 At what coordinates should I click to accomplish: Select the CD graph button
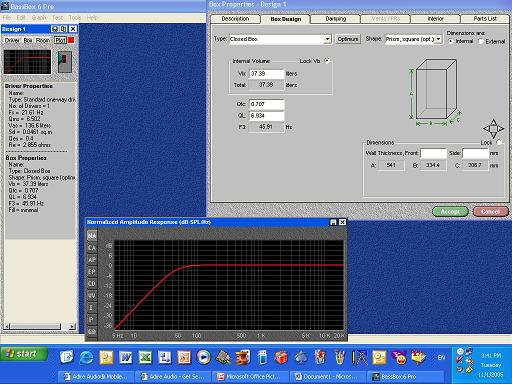pos(92,284)
